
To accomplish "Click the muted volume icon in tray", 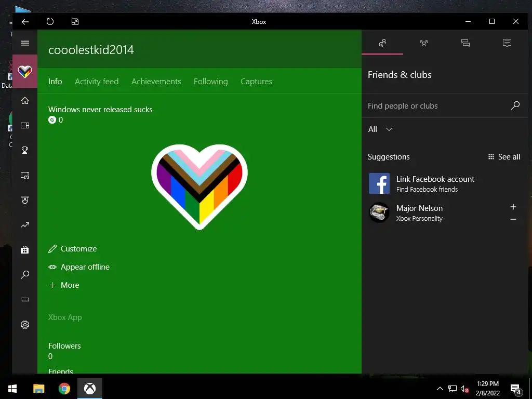I will [464, 389].
